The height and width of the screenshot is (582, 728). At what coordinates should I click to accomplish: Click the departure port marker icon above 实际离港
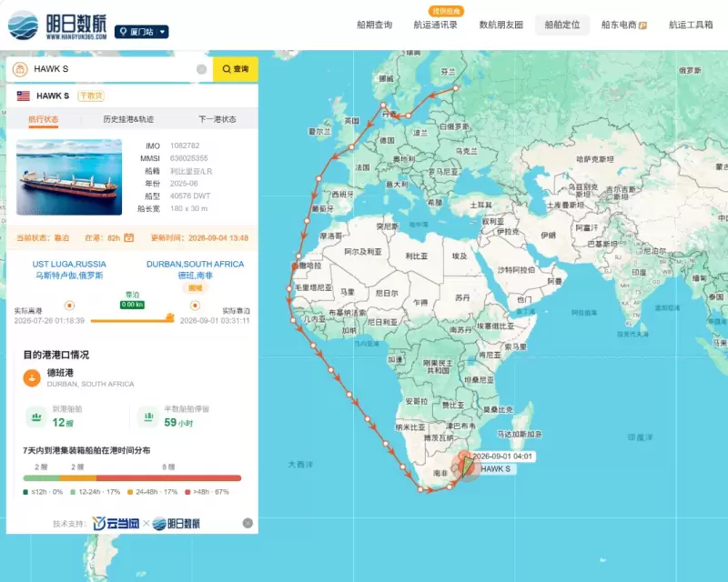(69, 306)
